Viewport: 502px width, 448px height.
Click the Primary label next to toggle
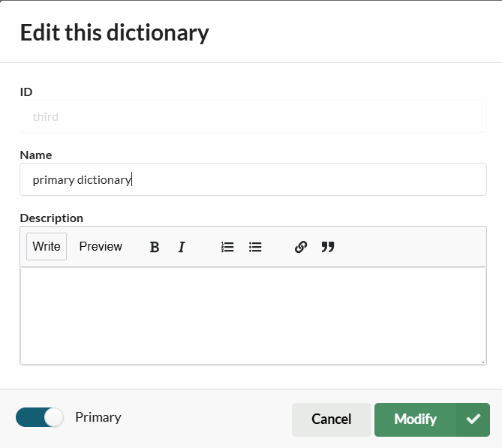coord(98,417)
